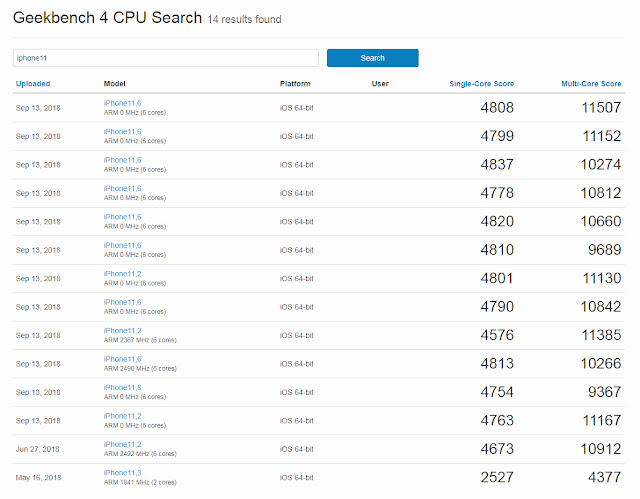
Task: Click the Model column header
Action: pyautogui.click(x=114, y=84)
